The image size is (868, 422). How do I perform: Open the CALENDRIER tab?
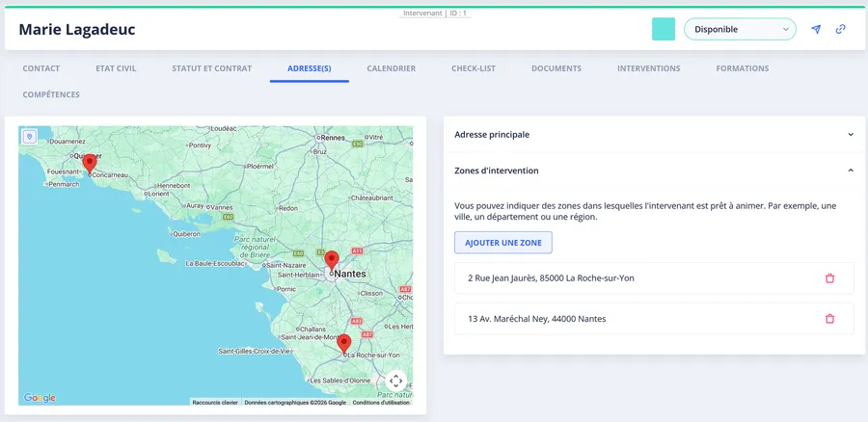pyautogui.click(x=391, y=68)
